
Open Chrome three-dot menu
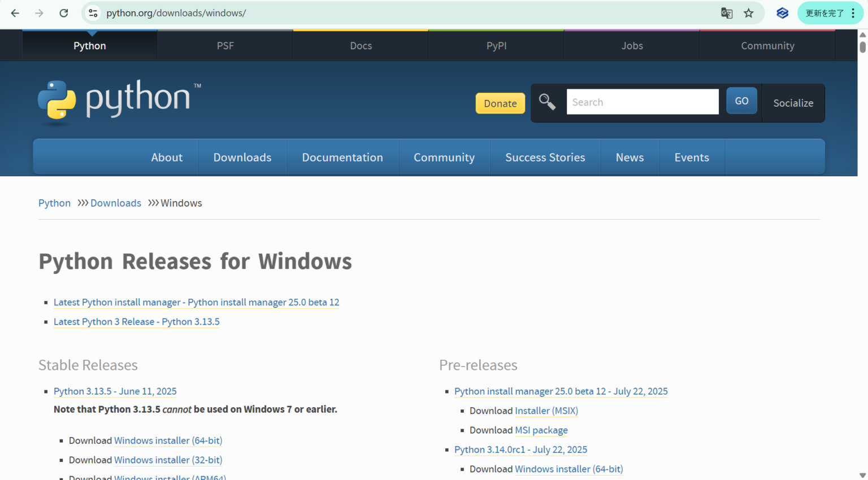pyautogui.click(x=853, y=13)
